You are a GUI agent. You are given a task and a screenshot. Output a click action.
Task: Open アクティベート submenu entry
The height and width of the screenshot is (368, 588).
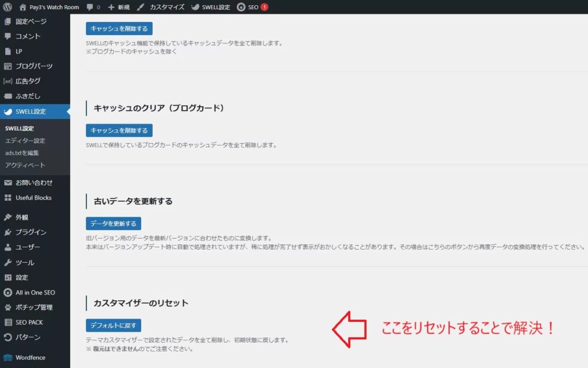point(25,165)
